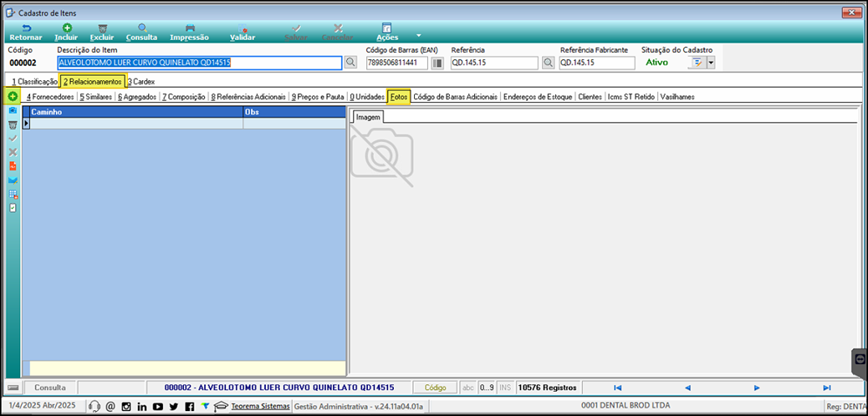Screen dimensions: 868x416
Task: Open the YouTube icon in status bar
Action: click(158, 406)
